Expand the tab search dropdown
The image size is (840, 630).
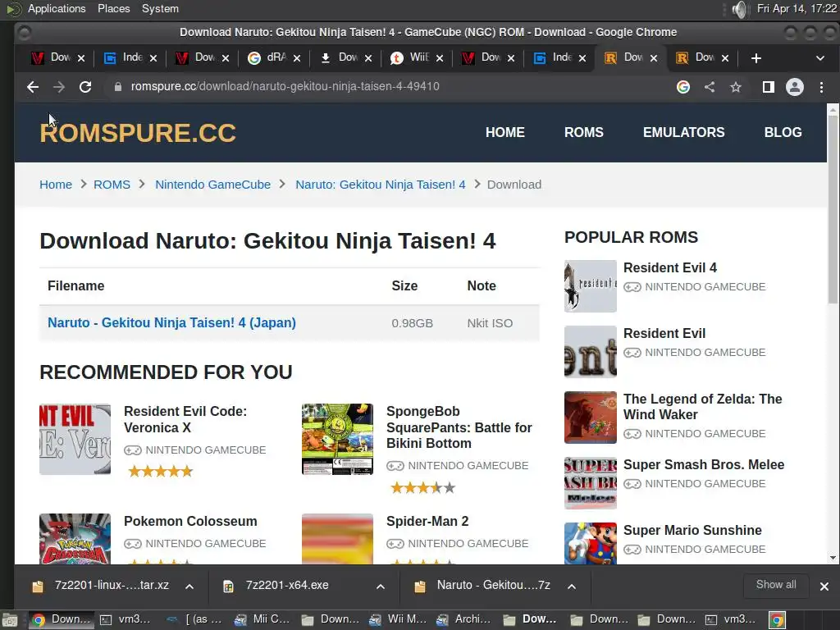[x=819, y=58]
